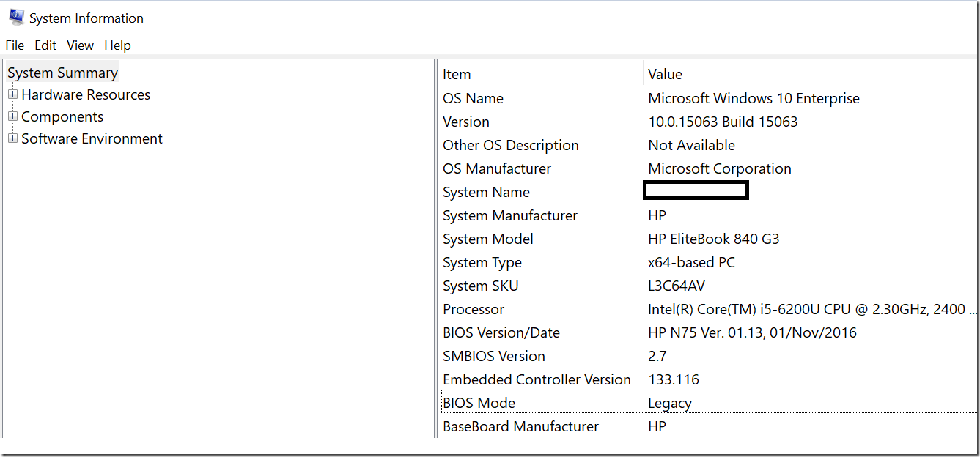Select the System Type row label
Screen dimensions: 980x457
click(482, 263)
